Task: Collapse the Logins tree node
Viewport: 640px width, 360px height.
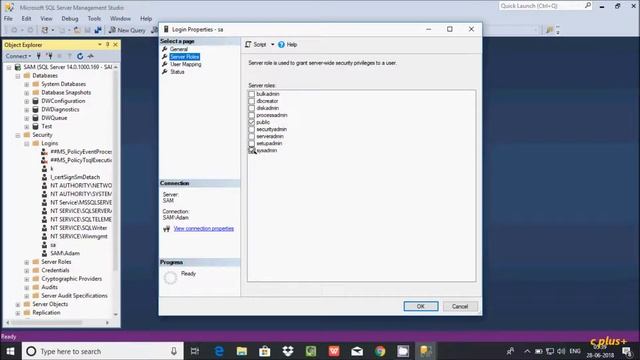Action: [27, 144]
